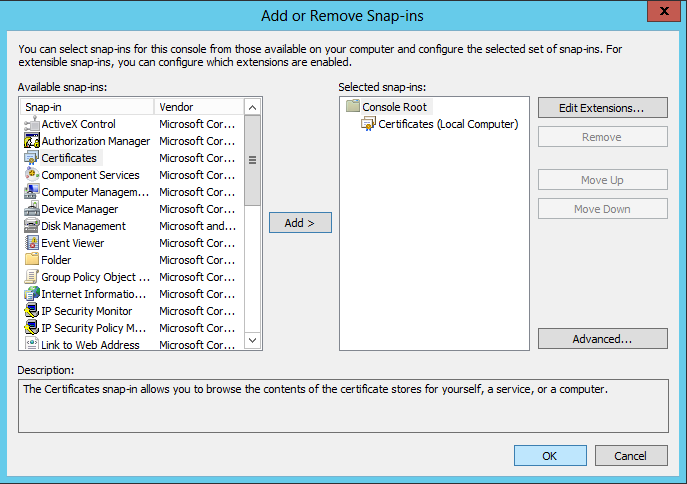Confirm with the OK button
Image resolution: width=687 pixels, height=484 pixels.
pyautogui.click(x=550, y=456)
